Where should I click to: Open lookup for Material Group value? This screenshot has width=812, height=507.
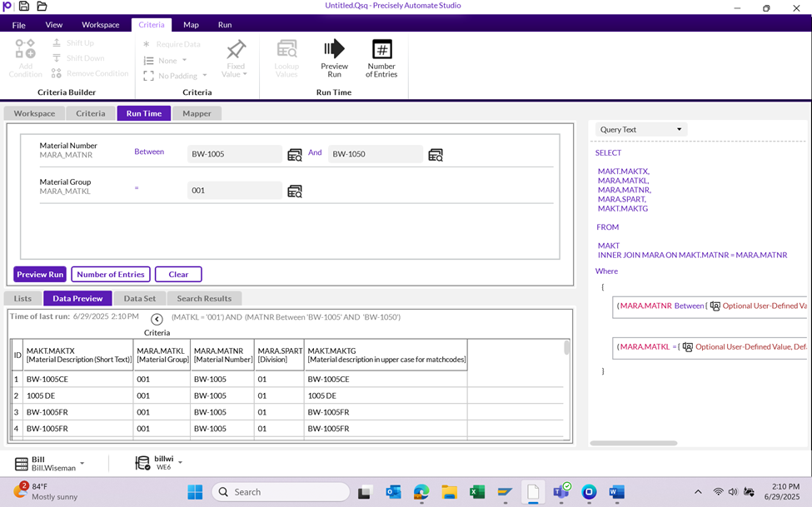[295, 191]
